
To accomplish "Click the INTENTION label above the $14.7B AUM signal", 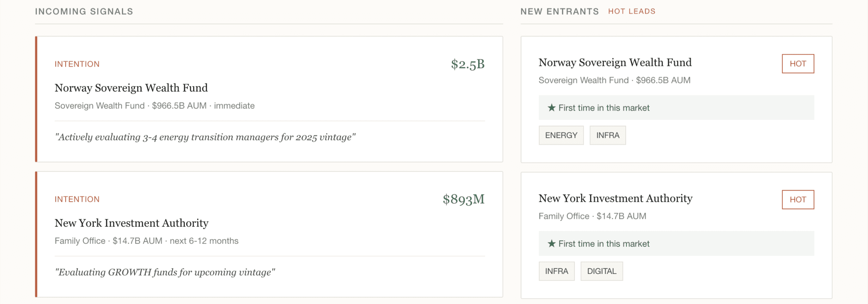I will (77, 199).
